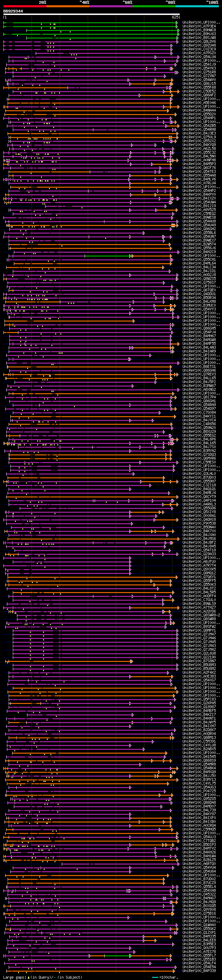Open hit UniRef100_C5DE52
The image size is (222, 980).
(x=199, y=91)
